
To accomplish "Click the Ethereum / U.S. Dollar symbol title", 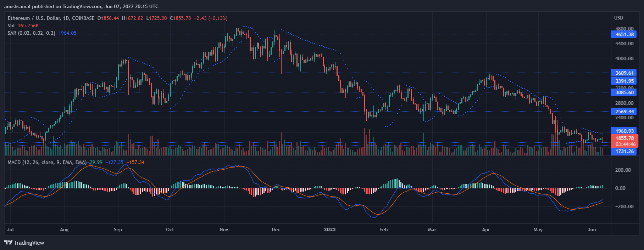I will pos(51,18).
